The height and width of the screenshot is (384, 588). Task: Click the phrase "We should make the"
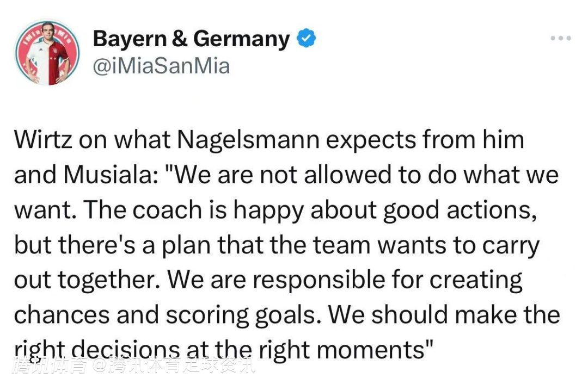coord(444,315)
